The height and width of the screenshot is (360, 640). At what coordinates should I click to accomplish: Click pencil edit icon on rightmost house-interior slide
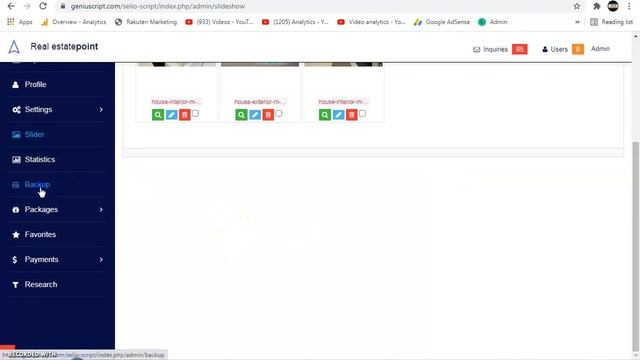338,115
